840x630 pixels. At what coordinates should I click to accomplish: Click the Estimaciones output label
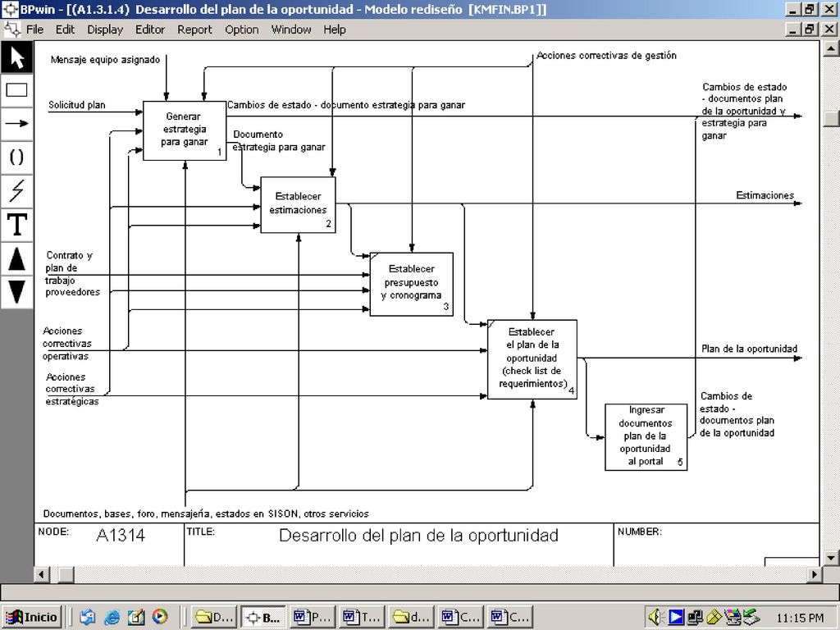765,195
